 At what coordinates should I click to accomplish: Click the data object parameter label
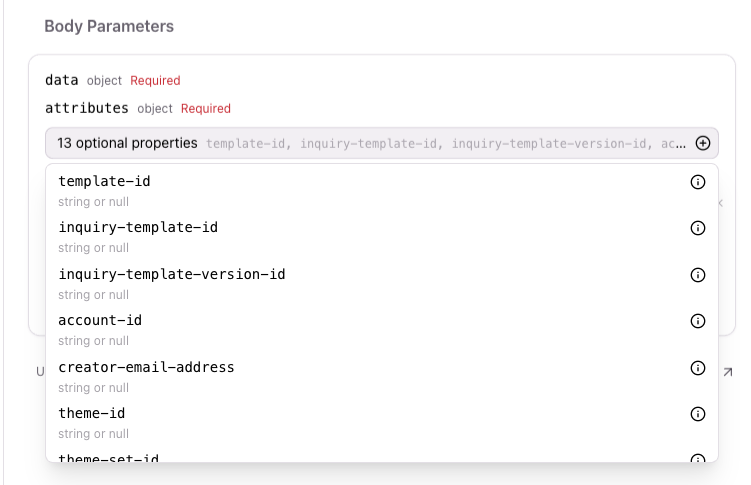pyautogui.click(x=62, y=80)
